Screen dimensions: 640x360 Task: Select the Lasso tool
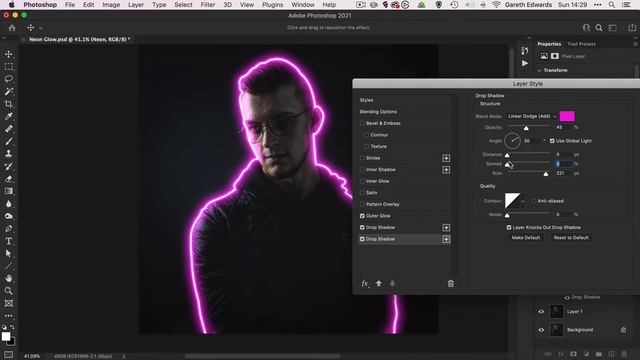[x=9, y=79]
